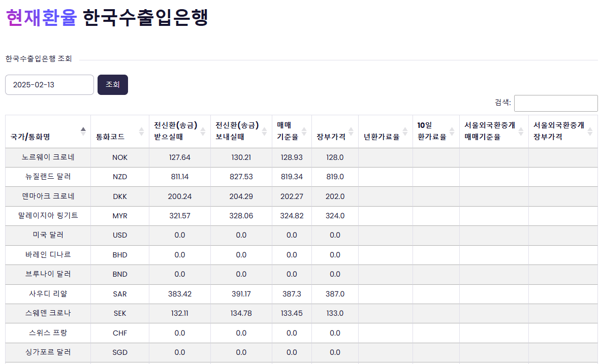Sort by 통화코드 column sort arrow
Screen dimensions: 600x364
tap(141, 131)
